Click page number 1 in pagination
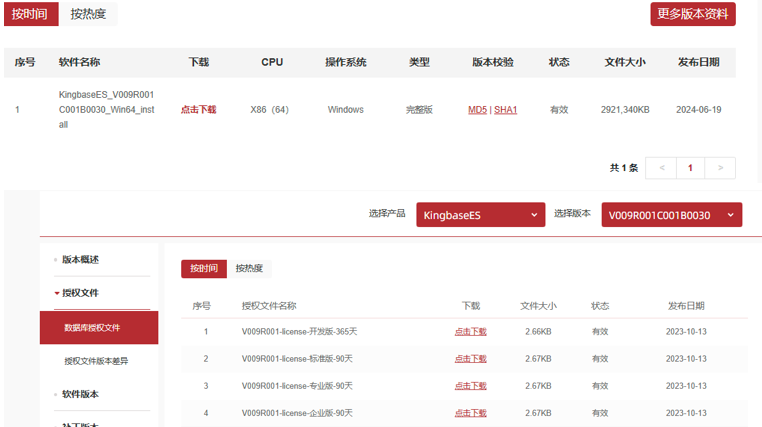The width and height of the screenshot is (762, 427). (690, 168)
